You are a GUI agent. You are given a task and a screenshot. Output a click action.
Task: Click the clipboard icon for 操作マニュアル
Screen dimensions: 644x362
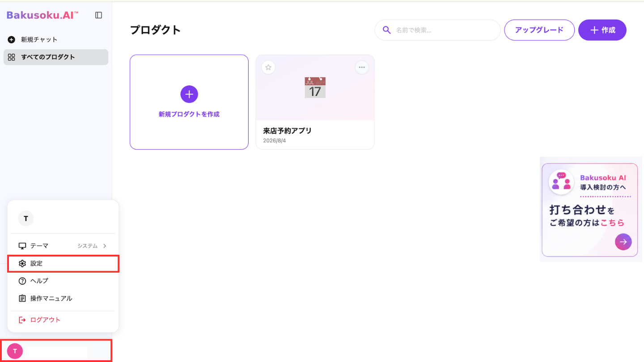coord(22,299)
